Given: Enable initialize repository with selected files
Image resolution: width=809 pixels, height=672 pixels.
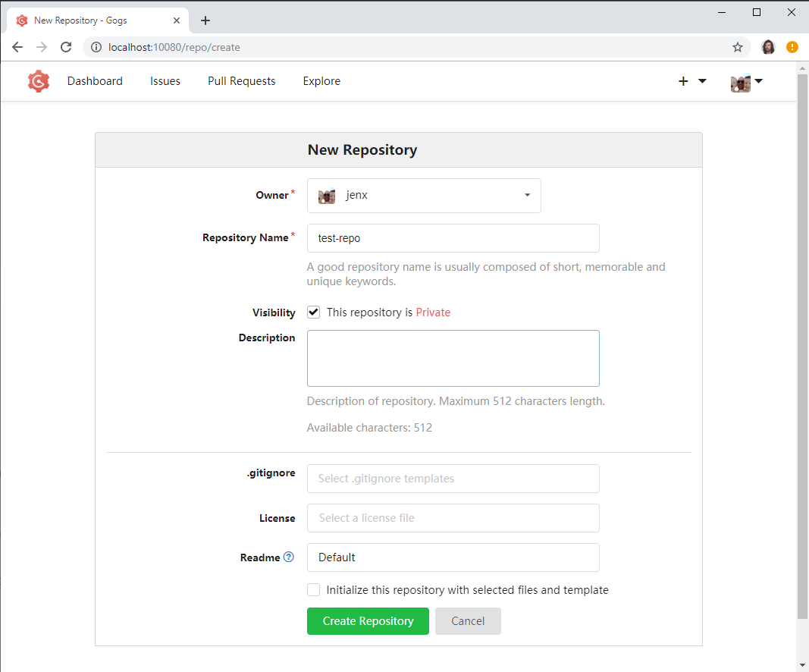Looking at the screenshot, I should point(313,589).
